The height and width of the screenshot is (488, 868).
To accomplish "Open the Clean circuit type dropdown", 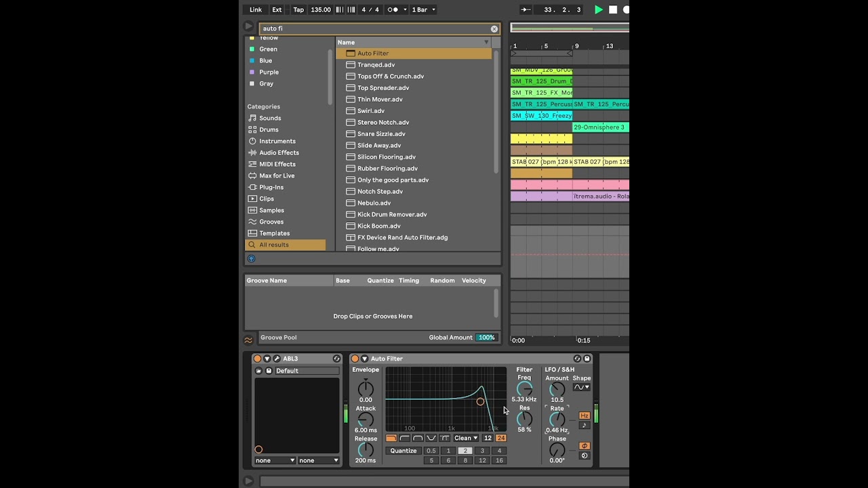I will pos(466,438).
